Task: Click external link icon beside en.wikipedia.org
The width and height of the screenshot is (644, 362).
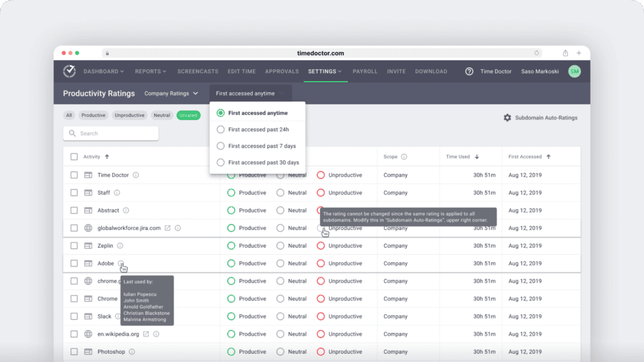Action: point(147,334)
